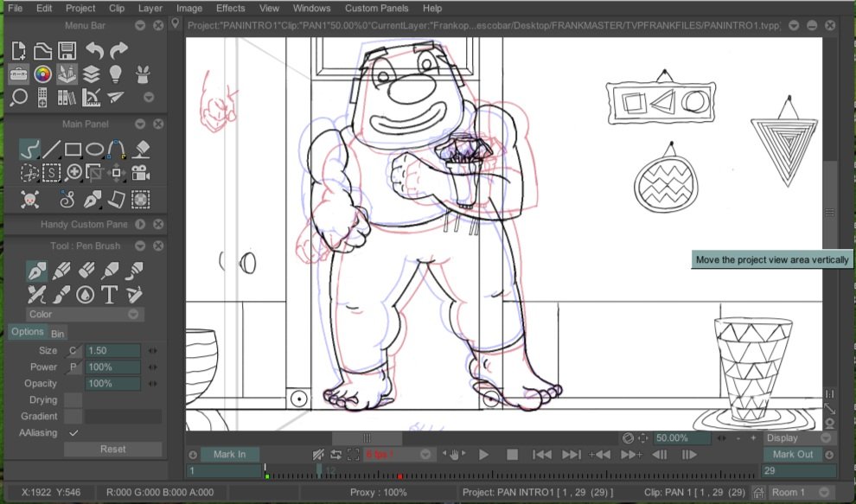
Task: Open the layers stack panel icon
Action: (x=91, y=74)
